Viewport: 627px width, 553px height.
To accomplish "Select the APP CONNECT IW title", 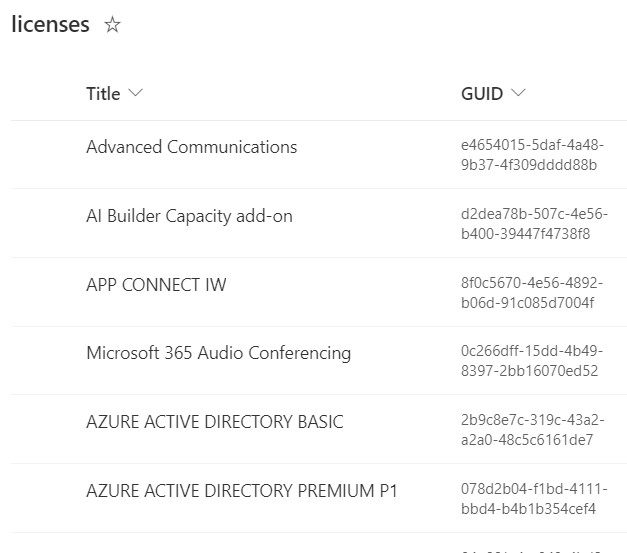I will (156, 285).
